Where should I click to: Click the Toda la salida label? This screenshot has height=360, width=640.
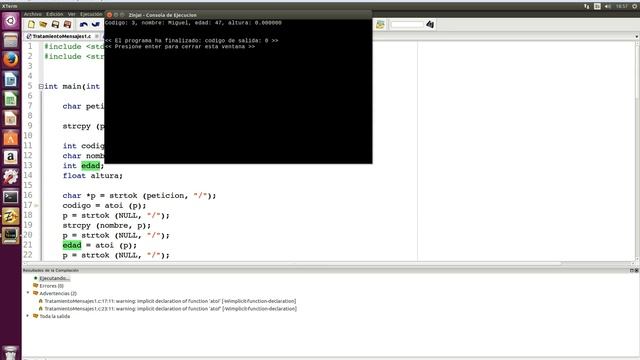point(55,316)
